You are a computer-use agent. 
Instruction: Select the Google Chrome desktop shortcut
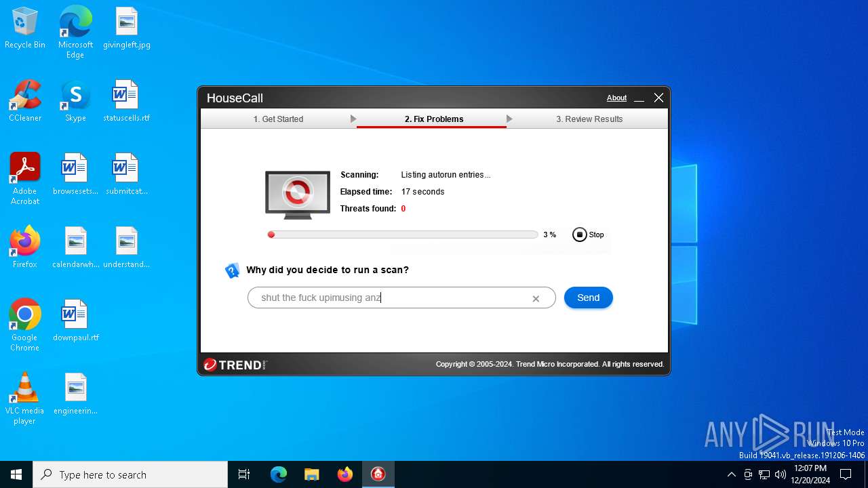click(25, 325)
